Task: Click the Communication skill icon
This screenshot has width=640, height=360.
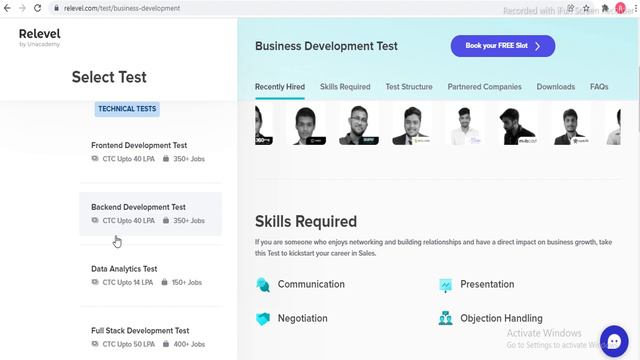Action: 263,284
